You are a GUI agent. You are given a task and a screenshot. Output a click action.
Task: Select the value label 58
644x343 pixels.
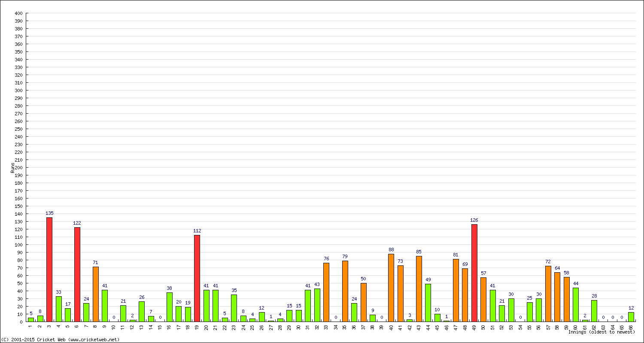566,273
